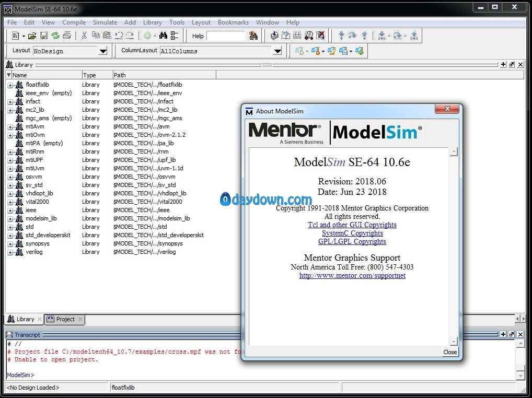Click the Copy toolbar icon
The image size is (532, 398).
(x=96, y=36)
